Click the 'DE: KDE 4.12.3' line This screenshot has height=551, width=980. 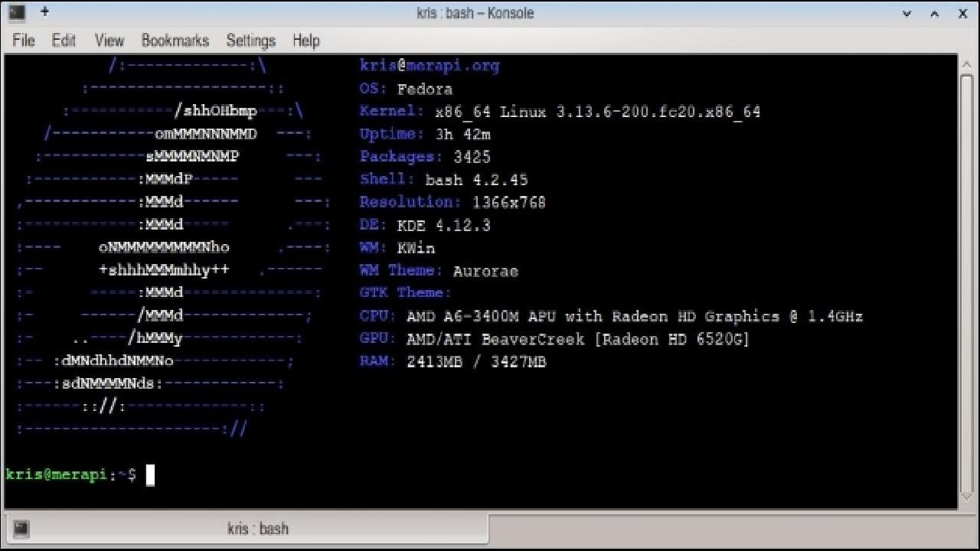pos(425,225)
